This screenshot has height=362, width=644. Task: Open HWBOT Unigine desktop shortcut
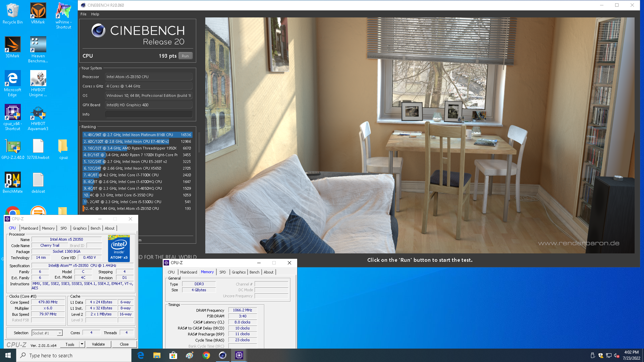38,83
